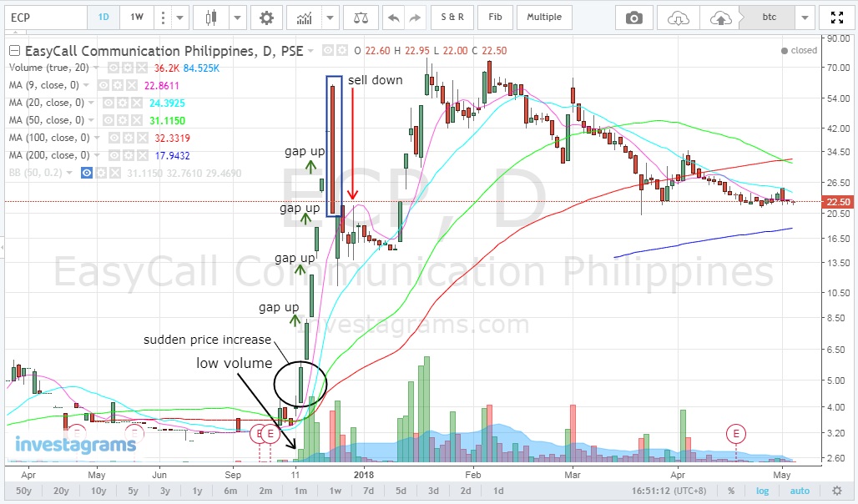This screenshot has height=504, width=858.
Task: Enter fullscreen mode via expand icon
Action: (836, 17)
